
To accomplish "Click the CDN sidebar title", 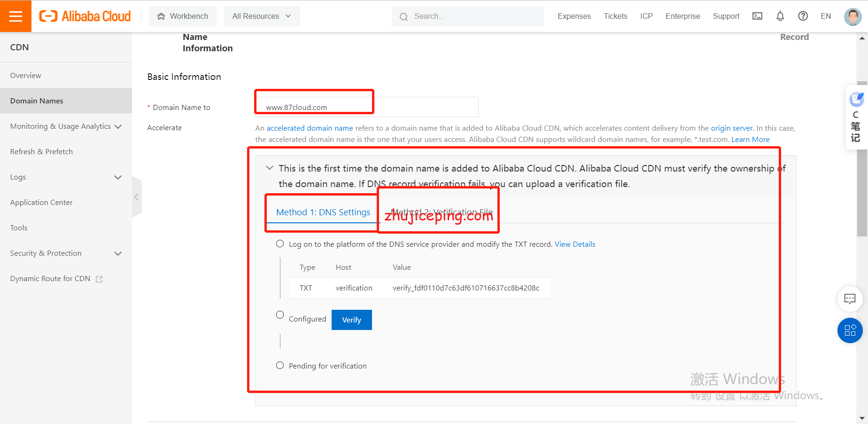I will [19, 47].
